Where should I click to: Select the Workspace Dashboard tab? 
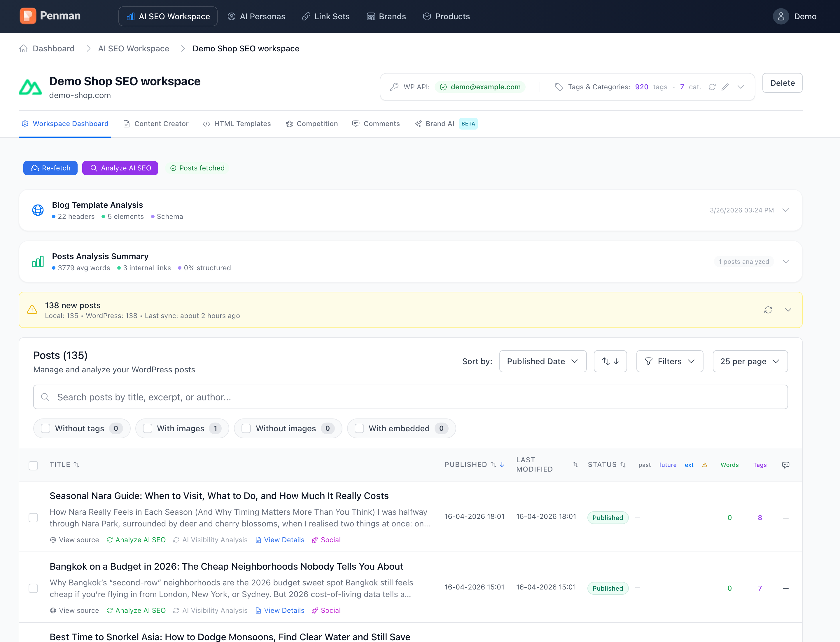65,124
